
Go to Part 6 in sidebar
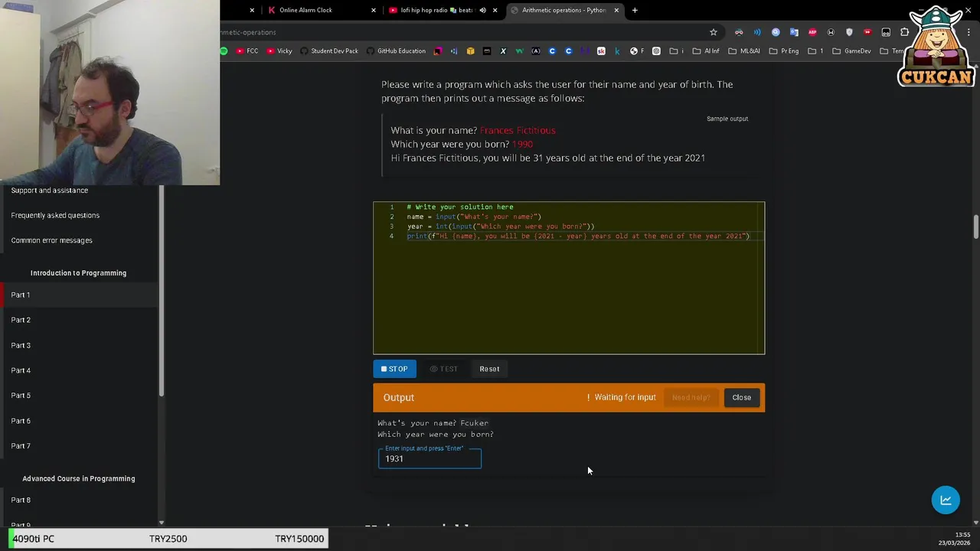coord(21,421)
